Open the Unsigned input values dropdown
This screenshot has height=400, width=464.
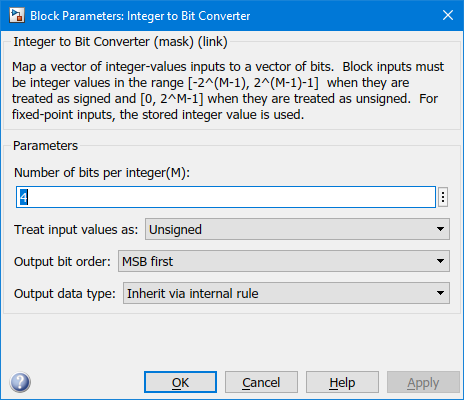tap(297, 229)
